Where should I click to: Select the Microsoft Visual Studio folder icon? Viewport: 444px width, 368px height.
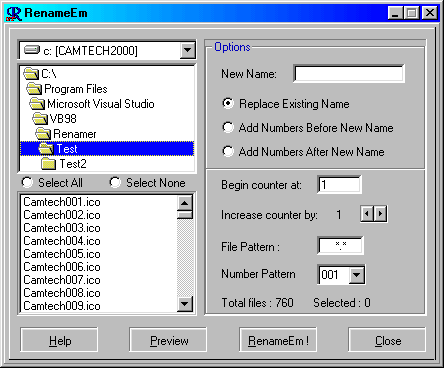point(37,104)
